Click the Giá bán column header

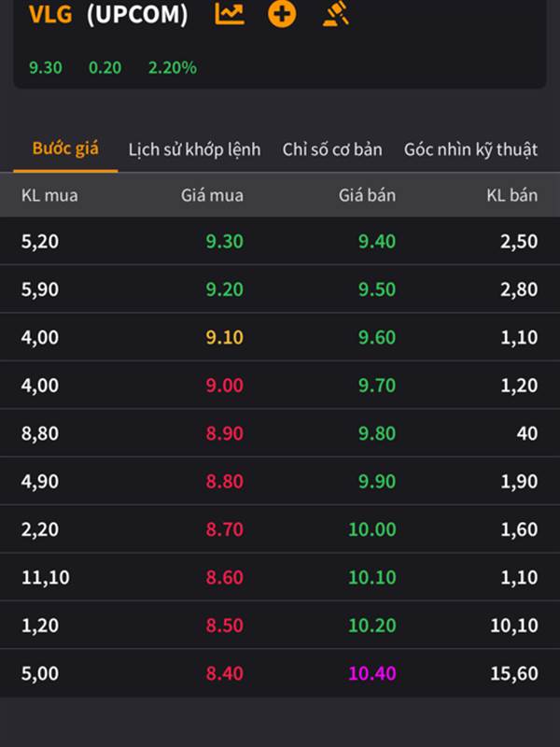[367, 195]
